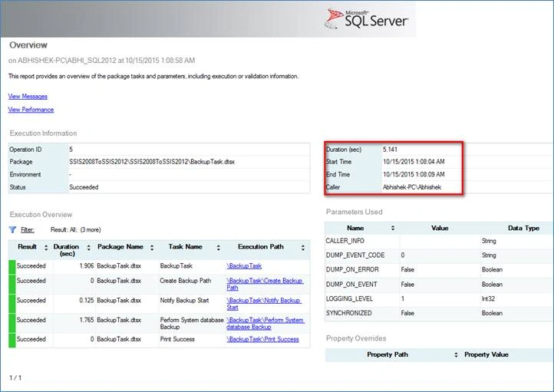
Task: Open \BackupTask\Notify Backup Start link
Action: click(x=264, y=304)
